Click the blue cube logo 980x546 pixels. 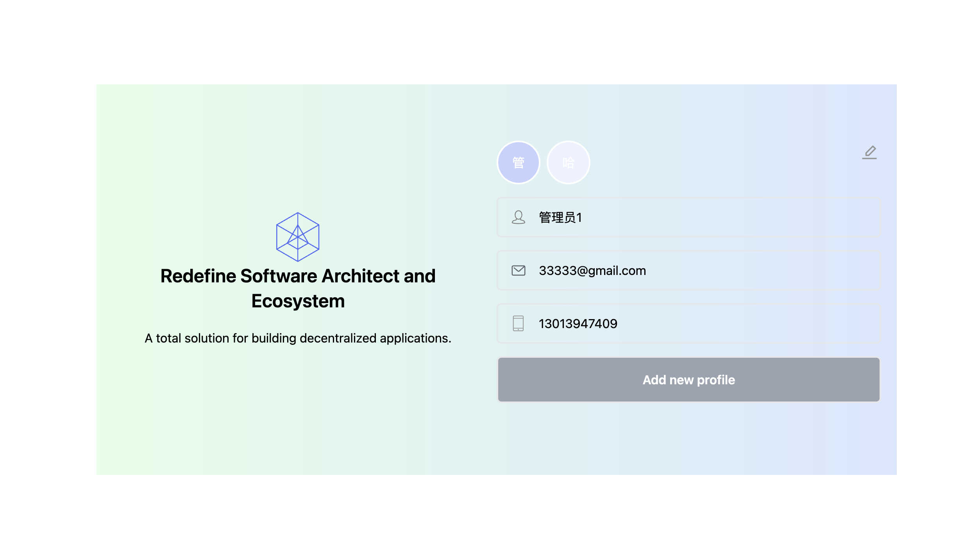point(298,237)
